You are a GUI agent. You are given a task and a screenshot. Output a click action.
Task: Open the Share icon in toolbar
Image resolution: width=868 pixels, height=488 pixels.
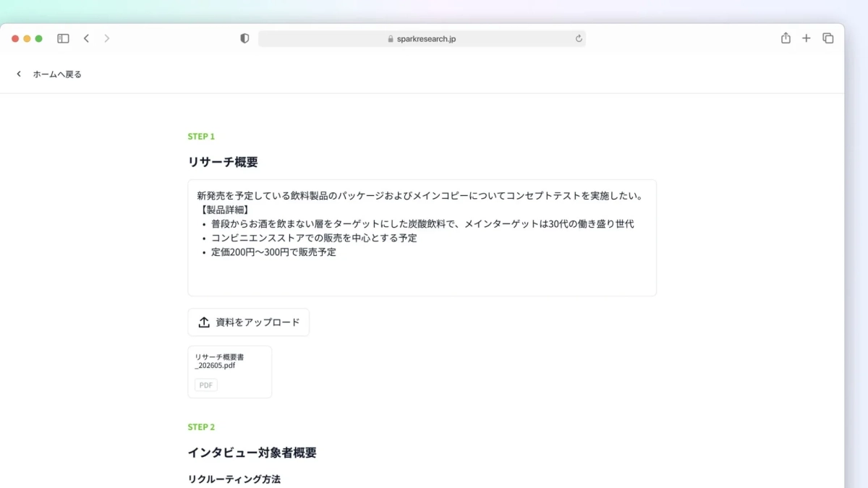pyautogui.click(x=786, y=38)
